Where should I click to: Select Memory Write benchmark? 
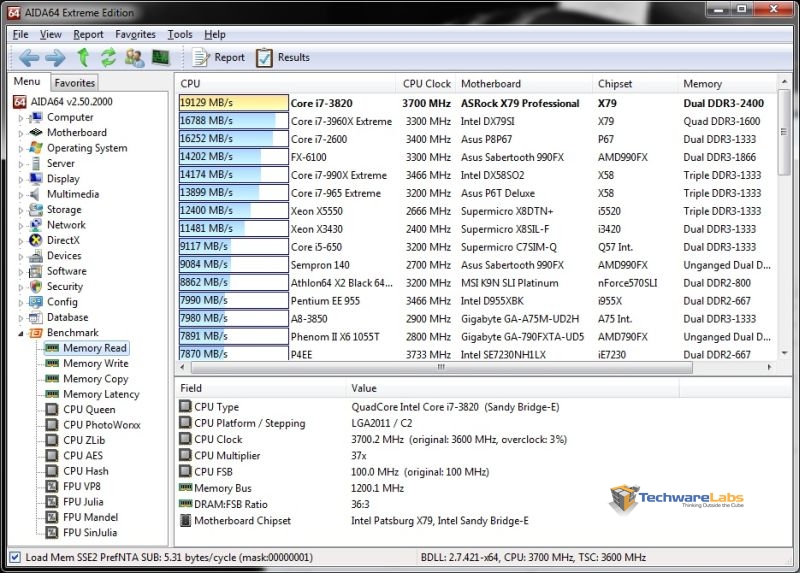click(x=95, y=363)
